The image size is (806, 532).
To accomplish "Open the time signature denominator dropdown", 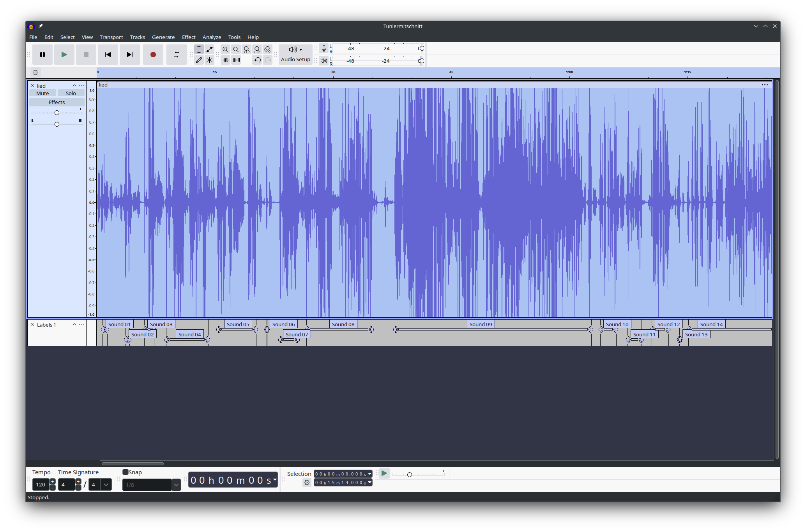I will tap(106, 484).
